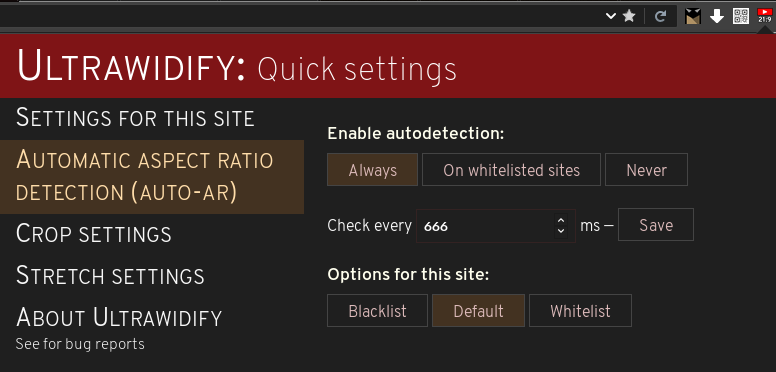Open Stretch settings section
This screenshot has height=372, width=776.
point(110,276)
